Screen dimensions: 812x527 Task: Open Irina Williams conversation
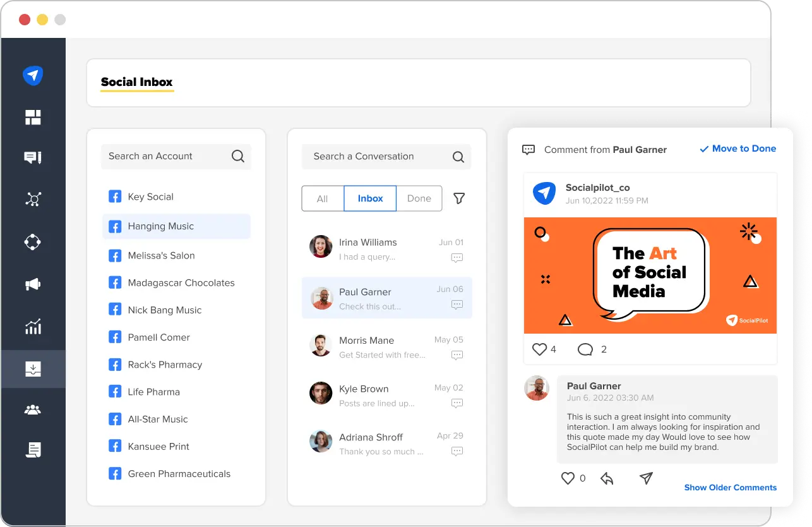pos(386,249)
